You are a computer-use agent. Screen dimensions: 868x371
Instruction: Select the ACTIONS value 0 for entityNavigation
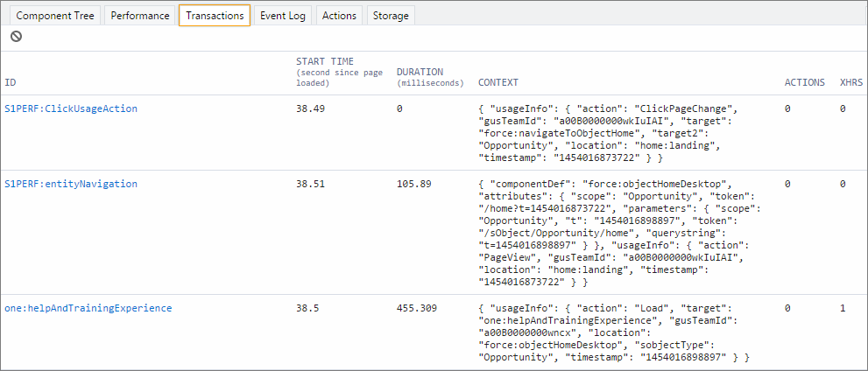pos(787,184)
